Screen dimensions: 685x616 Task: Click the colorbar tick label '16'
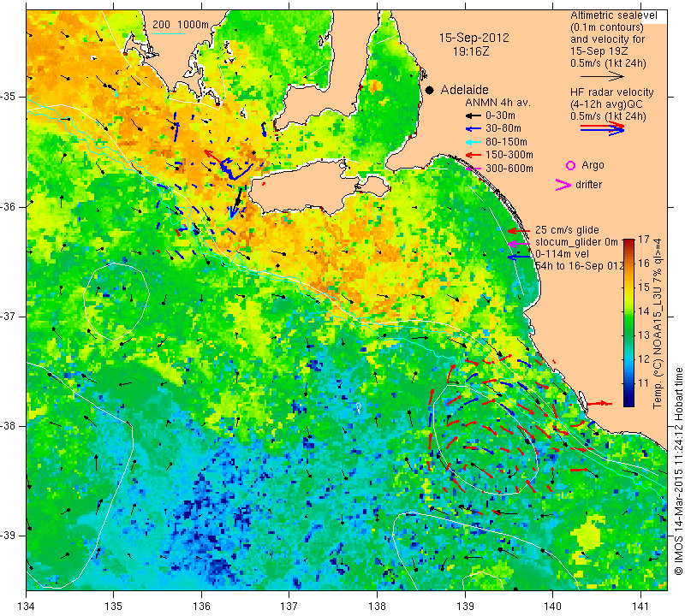[644, 264]
